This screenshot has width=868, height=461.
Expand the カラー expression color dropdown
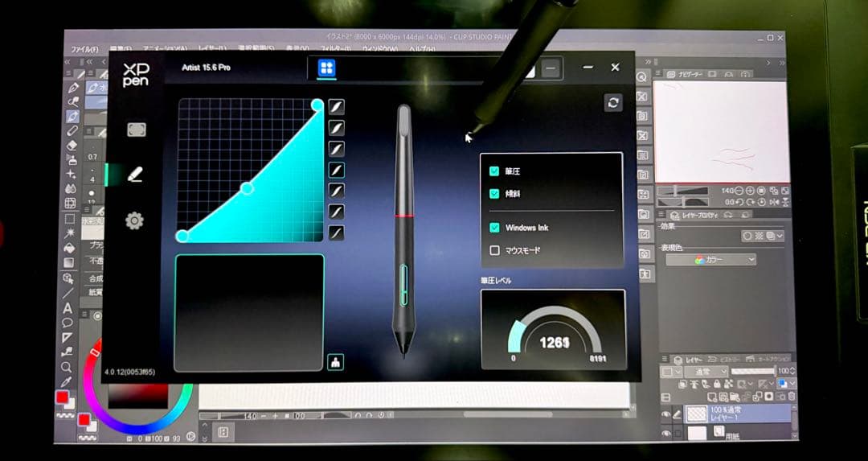click(x=710, y=260)
